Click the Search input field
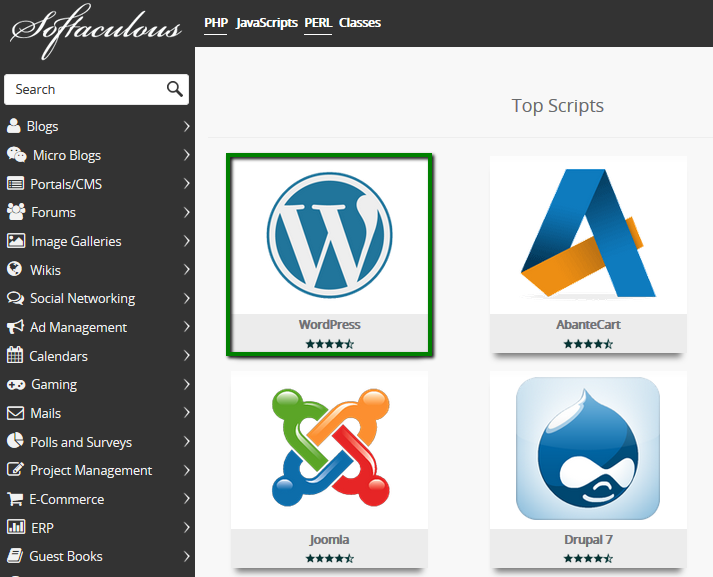This screenshot has width=713, height=577. (x=96, y=90)
